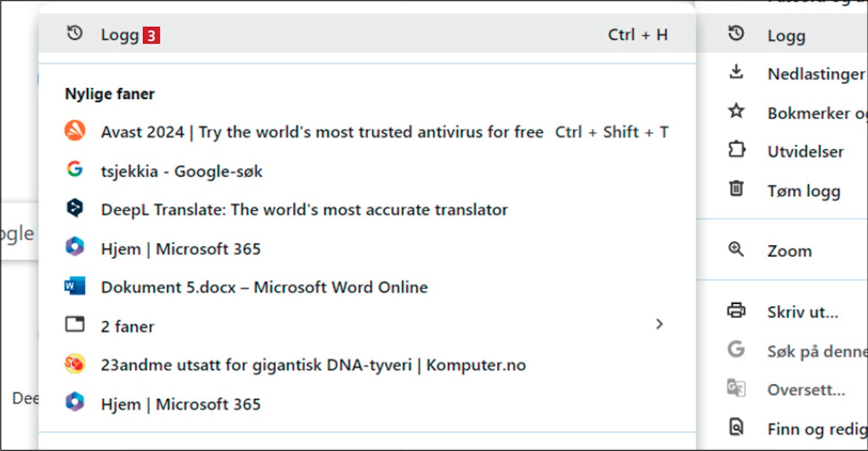This screenshot has width=868, height=451.
Task: Click the DeepL Translate favicon
Action: click(75, 208)
